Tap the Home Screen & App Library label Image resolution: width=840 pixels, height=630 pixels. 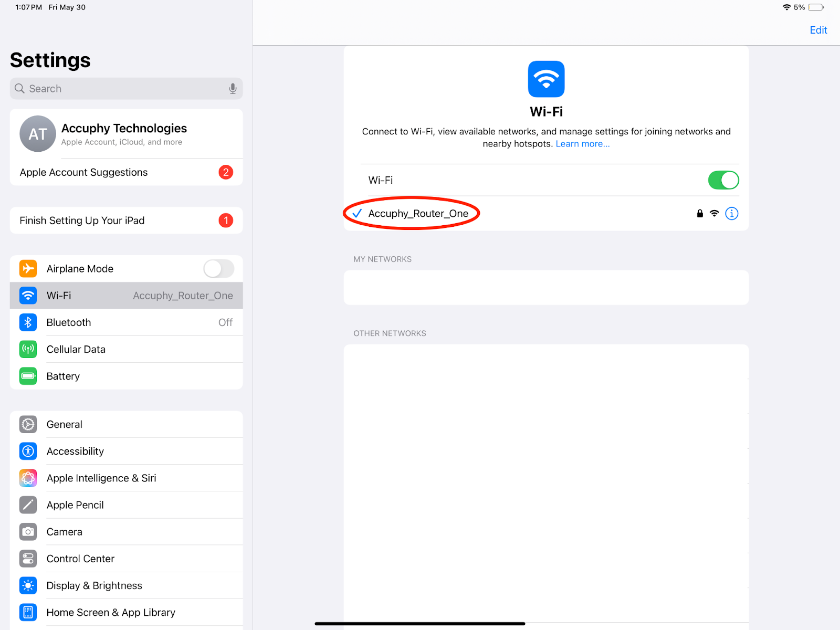(111, 612)
